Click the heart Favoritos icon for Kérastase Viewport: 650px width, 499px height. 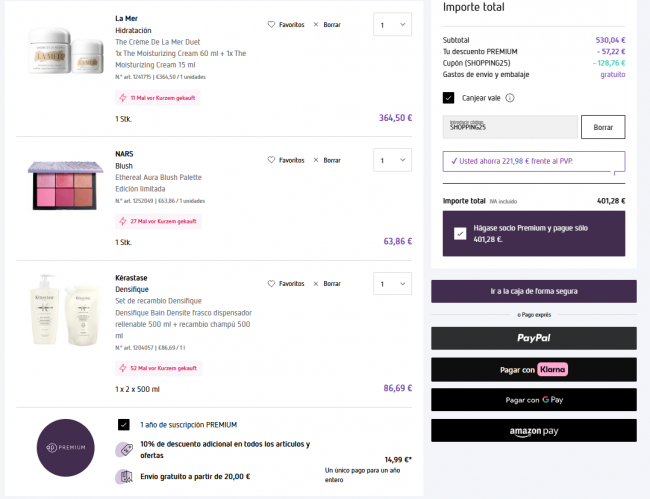tap(271, 283)
